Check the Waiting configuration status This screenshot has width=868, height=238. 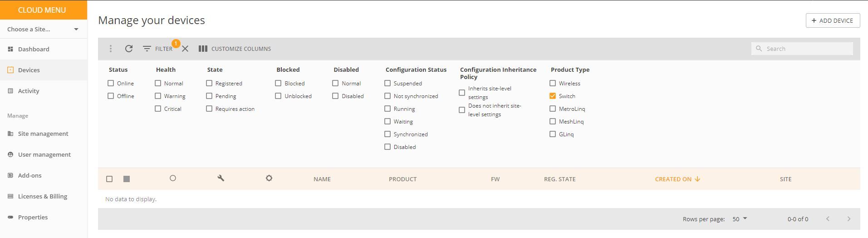click(387, 121)
